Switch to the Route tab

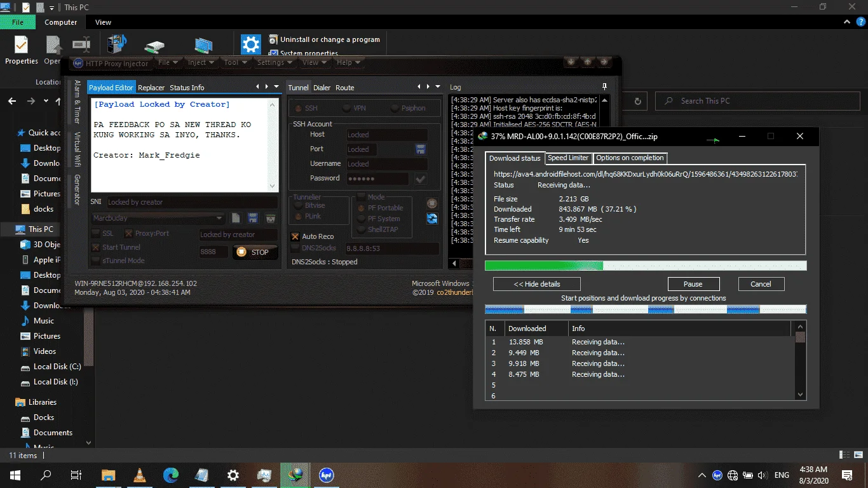(345, 88)
